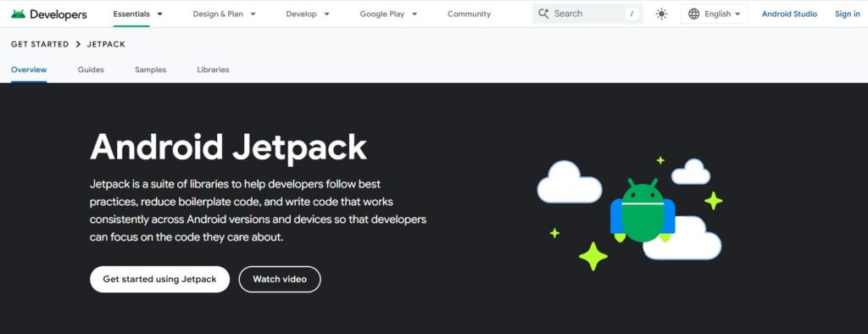The image size is (868, 334).
Task: Select the Overview tab
Action: pos(29,70)
